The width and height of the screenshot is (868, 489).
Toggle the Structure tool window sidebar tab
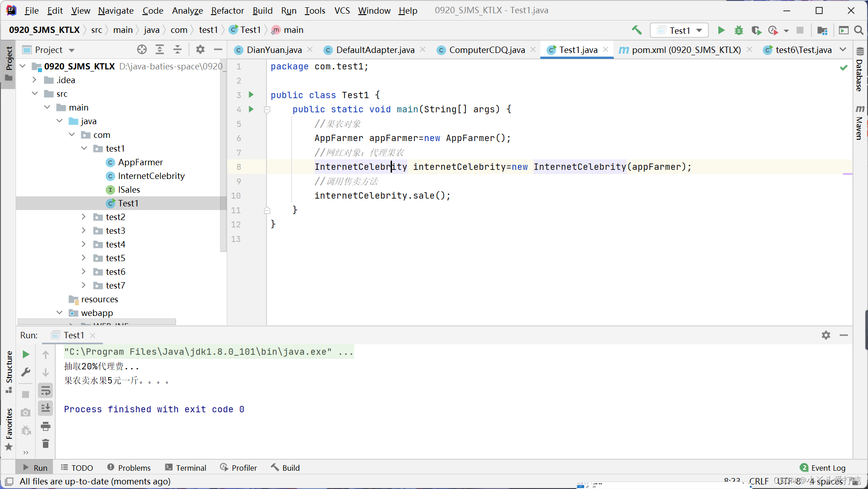9,372
